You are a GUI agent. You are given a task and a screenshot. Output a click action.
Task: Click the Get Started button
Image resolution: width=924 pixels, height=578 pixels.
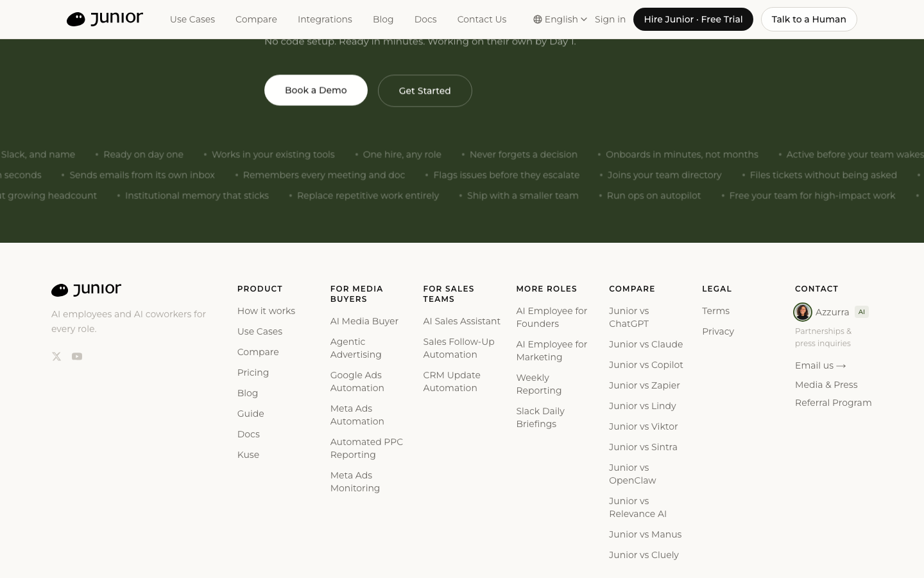(425, 91)
